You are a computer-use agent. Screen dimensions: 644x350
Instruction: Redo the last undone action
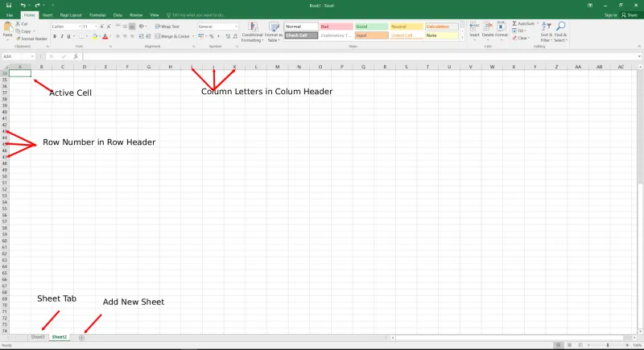pos(37,6)
